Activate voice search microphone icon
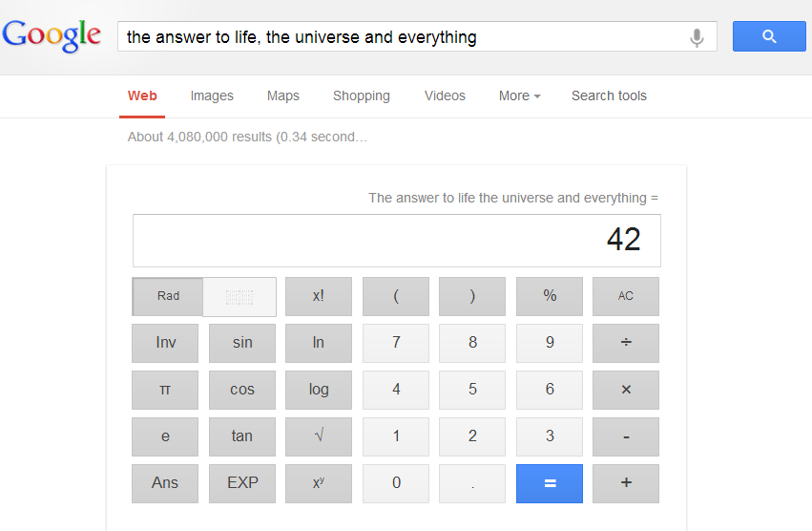 (697, 37)
